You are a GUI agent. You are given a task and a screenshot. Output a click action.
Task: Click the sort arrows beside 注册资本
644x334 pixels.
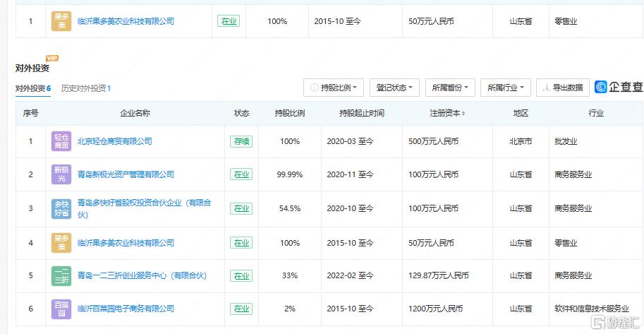click(x=463, y=114)
